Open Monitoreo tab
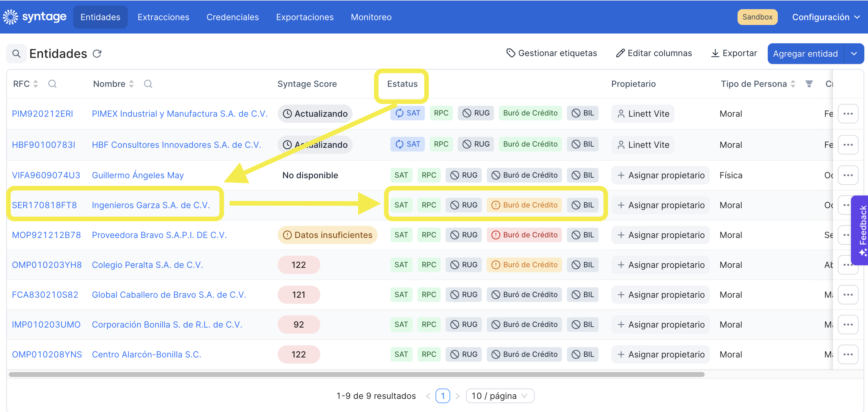The height and width of the screenshot is (412, 868). click(371, 17)
